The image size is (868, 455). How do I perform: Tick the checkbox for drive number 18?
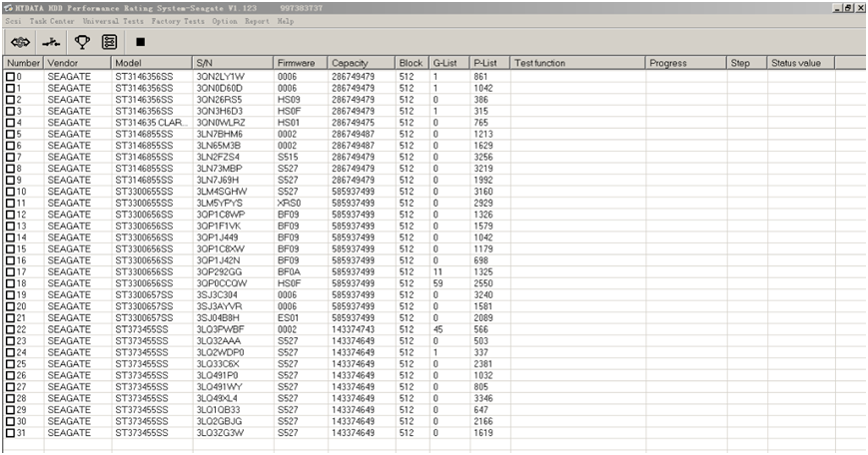[10, 283]
